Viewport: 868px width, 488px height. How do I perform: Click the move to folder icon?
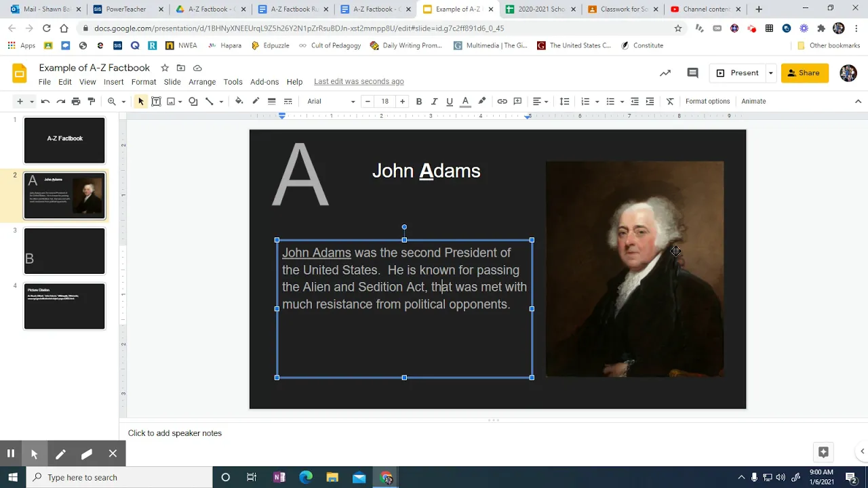tap(181, 68)
